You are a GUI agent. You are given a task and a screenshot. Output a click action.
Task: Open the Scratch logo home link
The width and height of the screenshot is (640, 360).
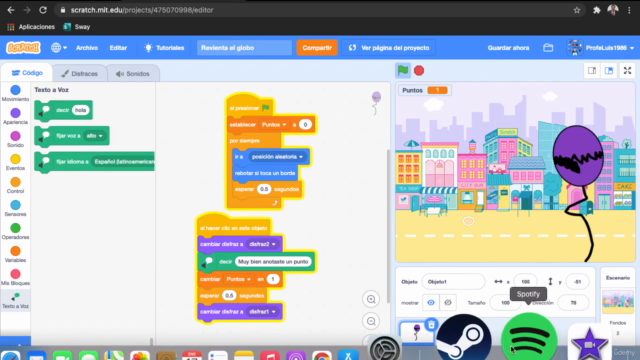(23, 48)
